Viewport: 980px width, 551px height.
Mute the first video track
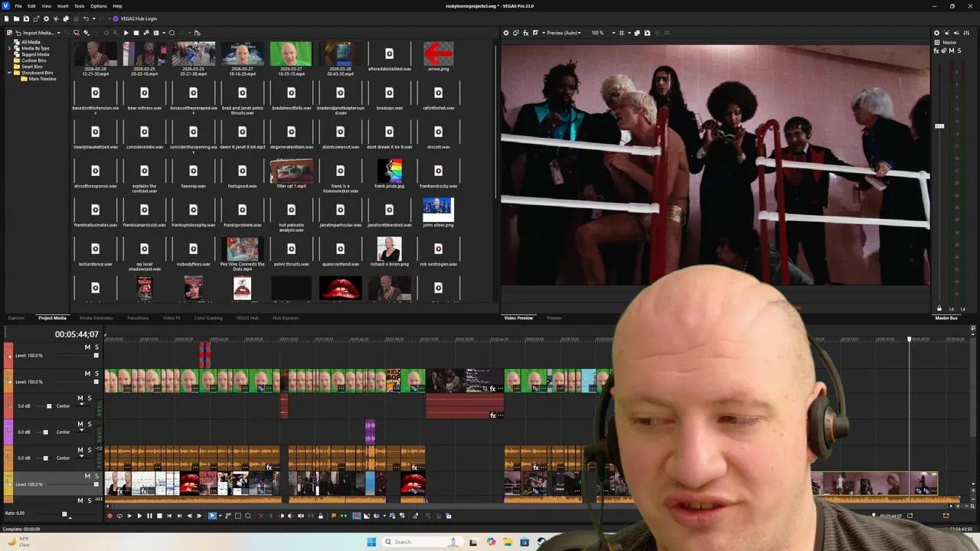(x=87, y=347)
